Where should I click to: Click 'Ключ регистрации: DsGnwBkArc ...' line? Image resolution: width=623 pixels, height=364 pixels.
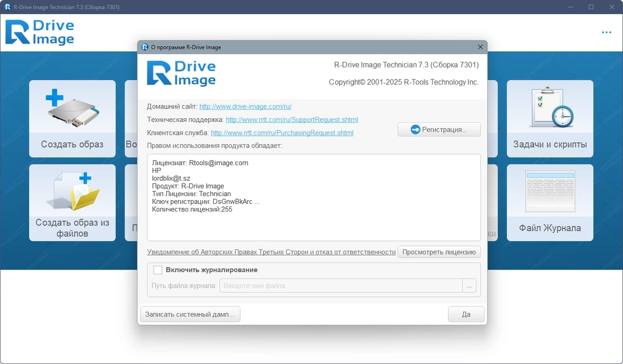[x=206, y=202]
